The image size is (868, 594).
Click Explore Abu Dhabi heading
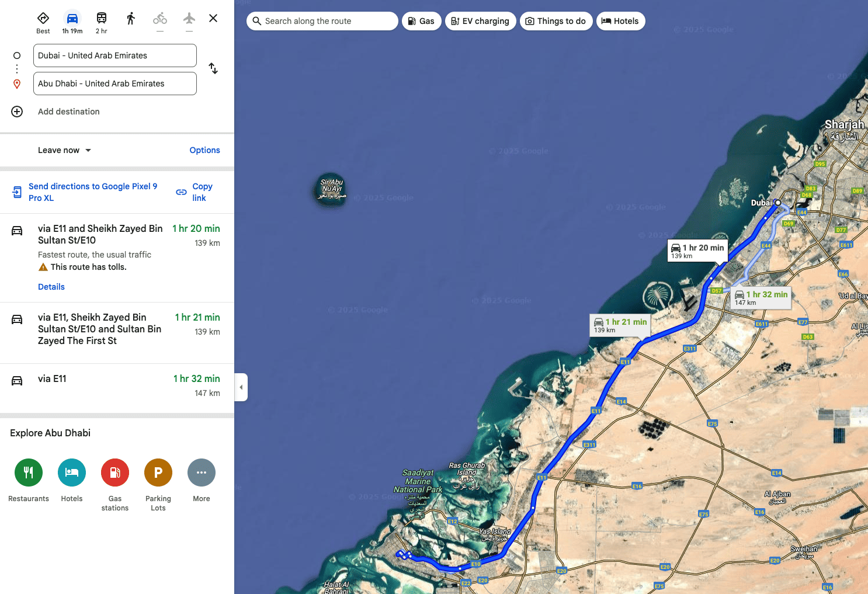pos(50,433)
